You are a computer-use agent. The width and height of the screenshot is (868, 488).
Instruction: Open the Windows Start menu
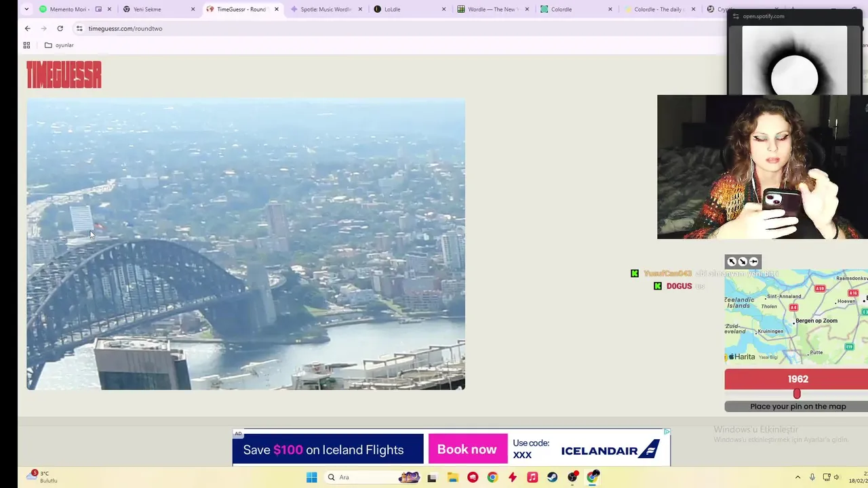tap(311, 477)
